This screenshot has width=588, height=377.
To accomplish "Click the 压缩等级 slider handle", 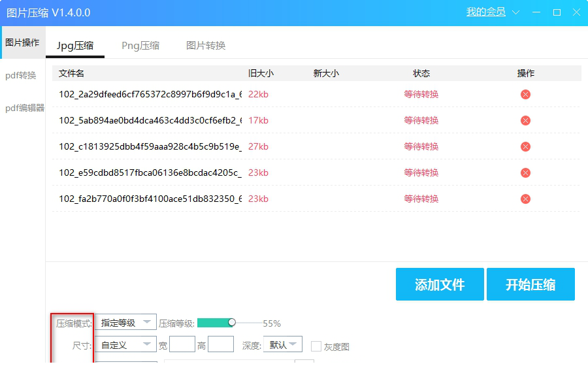I will pyautogui.click(x=232, y=322).
